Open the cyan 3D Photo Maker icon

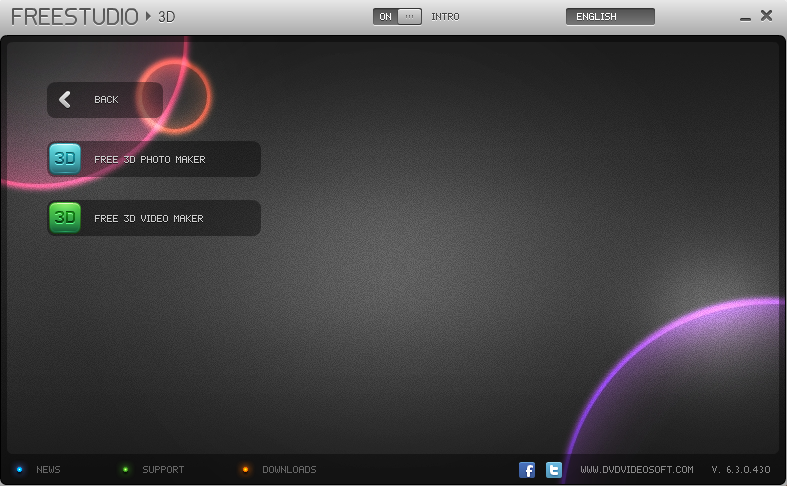point(65,159)
